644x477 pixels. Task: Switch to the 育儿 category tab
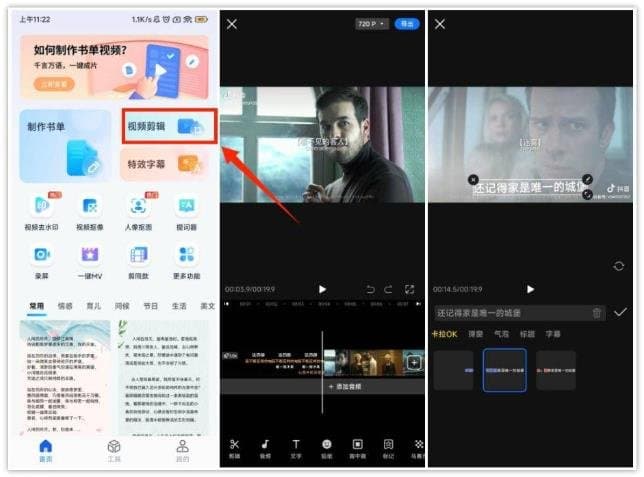coord(94,306)
